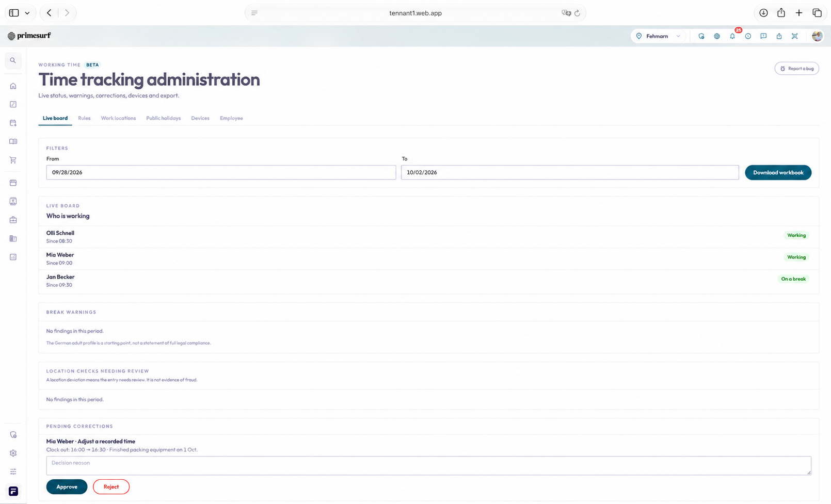831x504 pixels.
Task: Click the book icon in sidebar
Action: (13, 141)
